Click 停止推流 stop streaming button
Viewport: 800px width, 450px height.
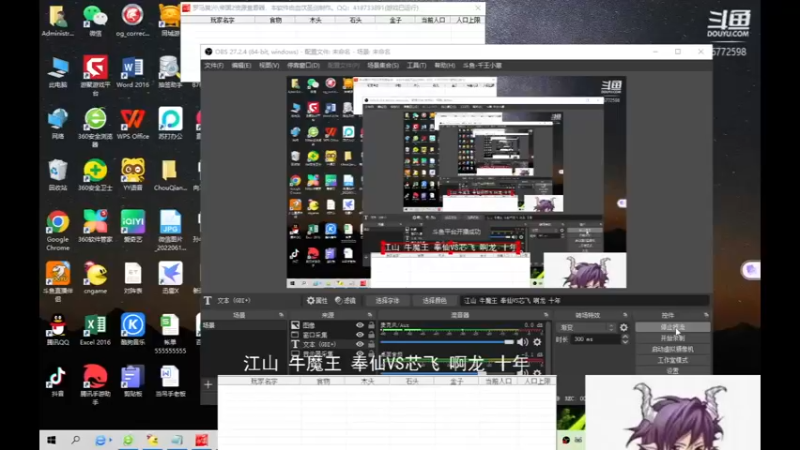[x=672, y=327]
